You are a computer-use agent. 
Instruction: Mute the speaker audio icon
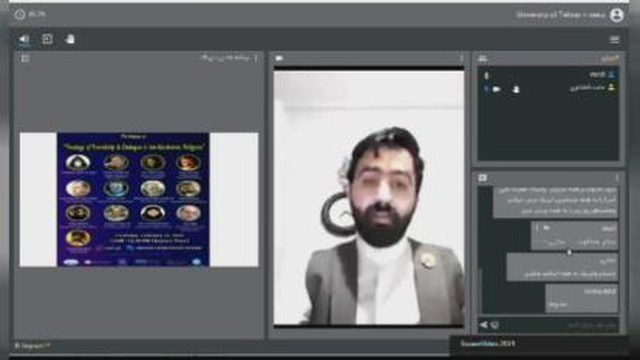[x=24, y=39]
